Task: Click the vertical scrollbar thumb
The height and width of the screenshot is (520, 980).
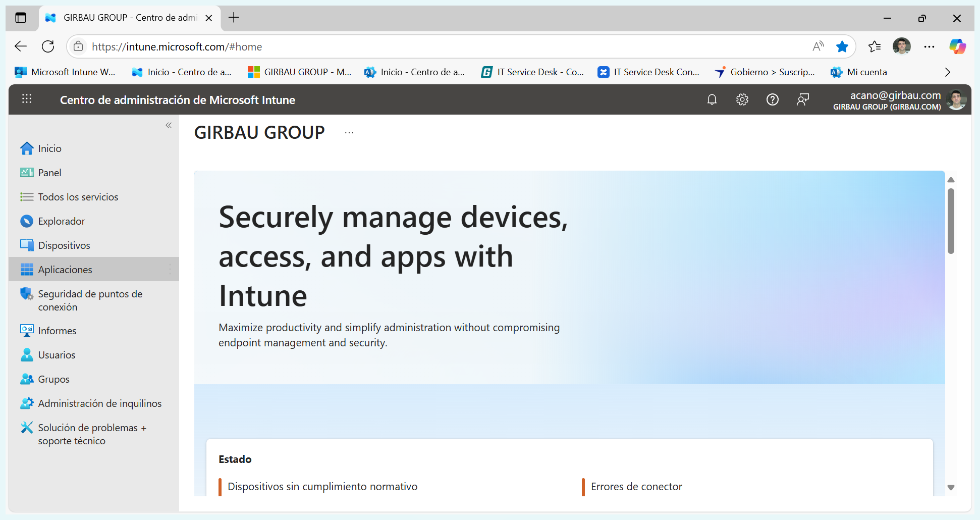Action: point(951,221)
